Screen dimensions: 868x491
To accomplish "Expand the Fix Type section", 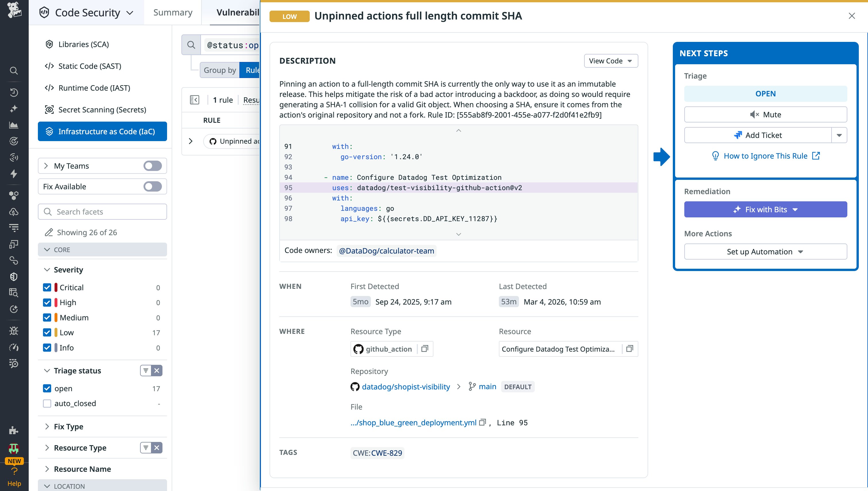I will tap(69, 426).
